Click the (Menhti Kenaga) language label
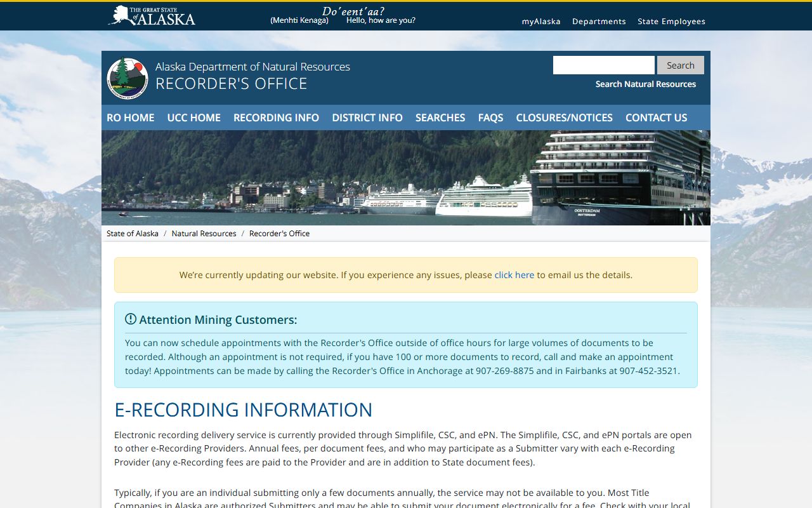 coord(299,20)
